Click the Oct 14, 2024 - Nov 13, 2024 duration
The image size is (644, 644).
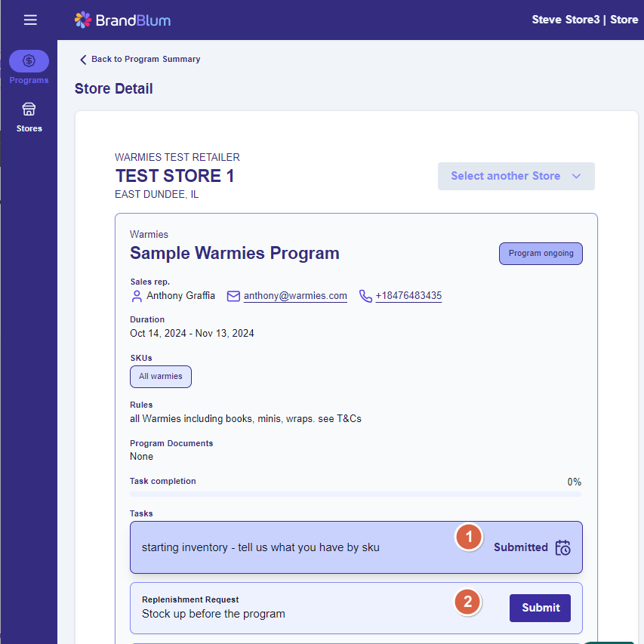[x=192, y=333]
